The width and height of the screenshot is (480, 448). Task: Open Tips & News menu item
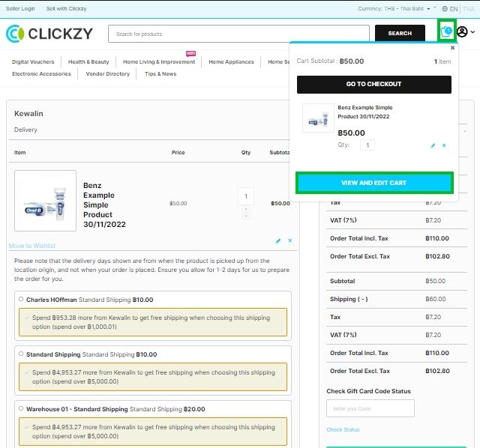click(x=160, y=73)
